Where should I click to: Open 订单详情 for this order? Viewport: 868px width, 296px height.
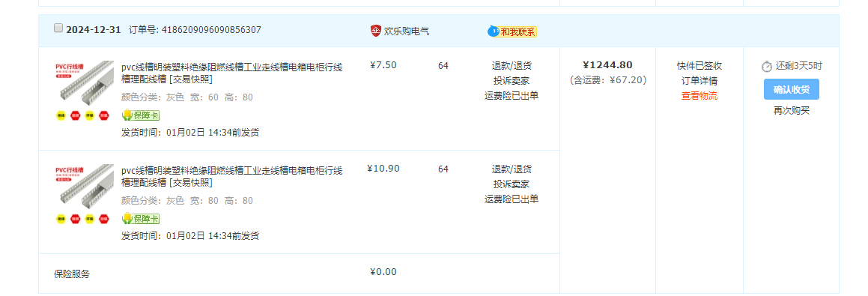(699, 81)
